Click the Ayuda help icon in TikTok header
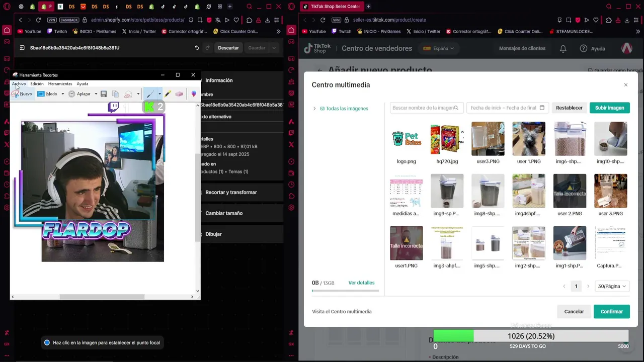 click(x=584, y=49)
